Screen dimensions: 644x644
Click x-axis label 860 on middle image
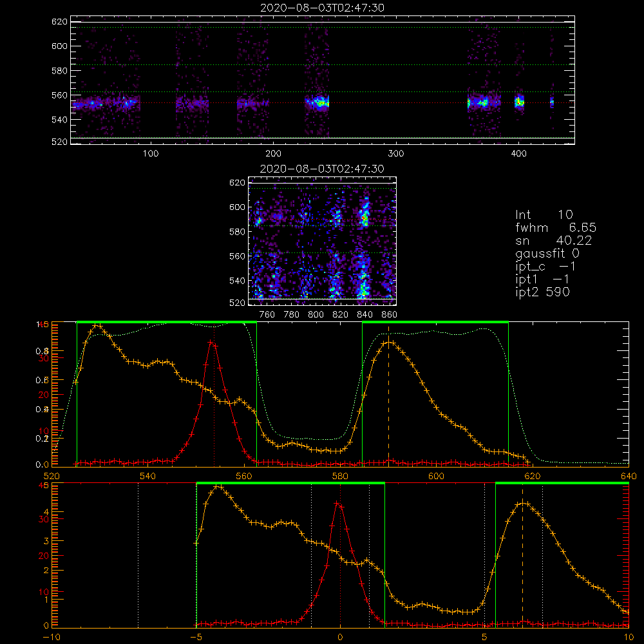tap(390, 315)
